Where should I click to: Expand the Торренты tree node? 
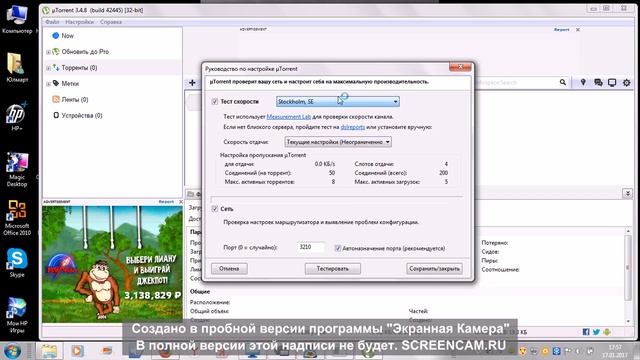coord(48,68)
